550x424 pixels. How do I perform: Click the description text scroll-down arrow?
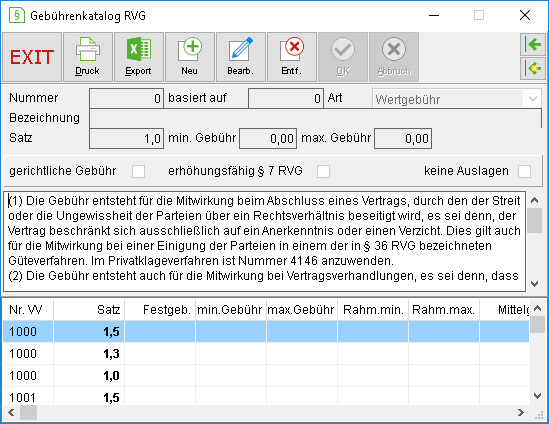coord(535,283)
